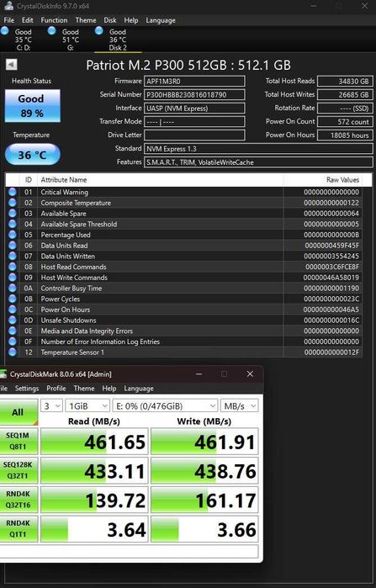Image resolution: width=376 pixels, height=588 pixels.
Task: Run All benchmarks in CrystalDiskMark
Action: pyautogui.click(x=18, y=412)
